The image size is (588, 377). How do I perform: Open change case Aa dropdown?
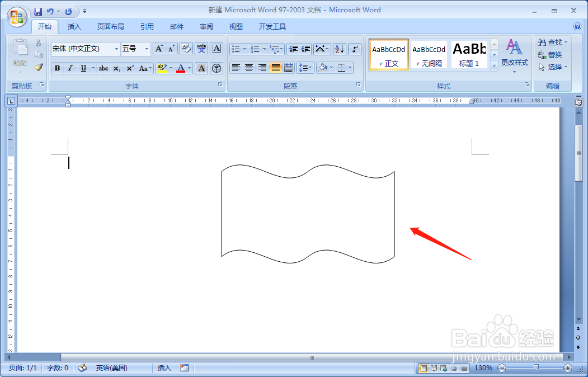pos(145,68)
